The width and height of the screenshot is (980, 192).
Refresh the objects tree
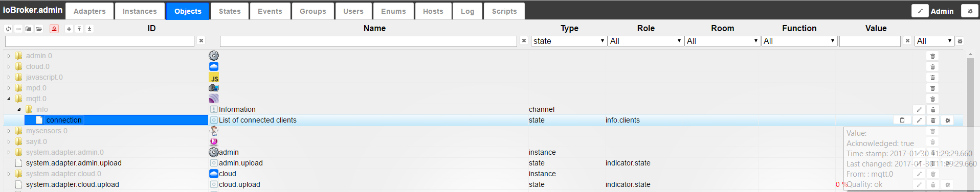tap(8, 29)
